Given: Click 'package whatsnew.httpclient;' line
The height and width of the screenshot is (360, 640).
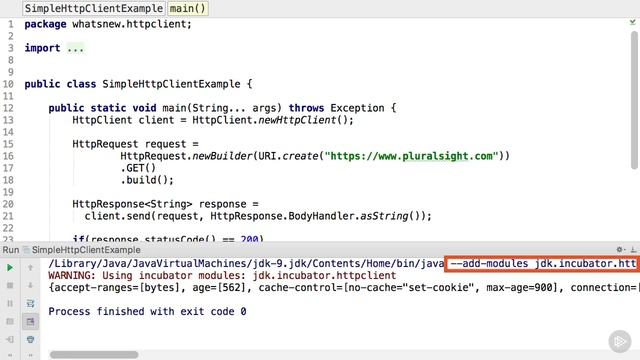Looking at the screenshot, I should pyautogui.click(x=108, y=24).
